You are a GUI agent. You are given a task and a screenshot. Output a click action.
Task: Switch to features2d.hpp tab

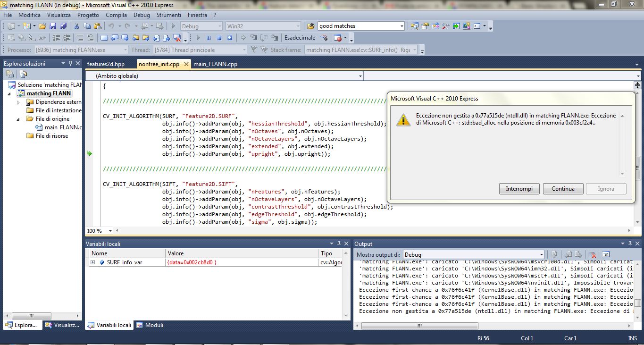point(106,64)
